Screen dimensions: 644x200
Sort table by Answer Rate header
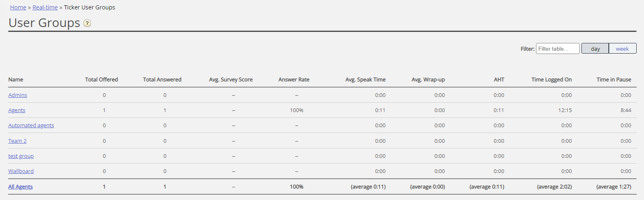click(x=294, y=80)
